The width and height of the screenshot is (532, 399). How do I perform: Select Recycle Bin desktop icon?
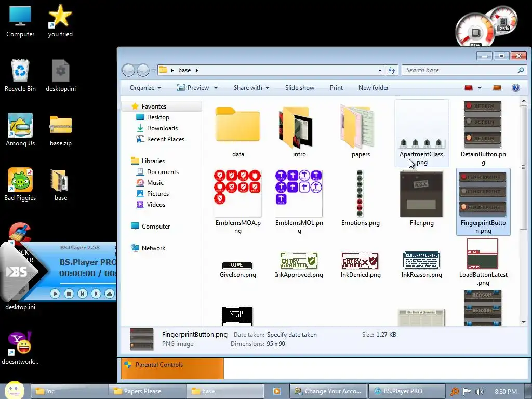point(20,76)
